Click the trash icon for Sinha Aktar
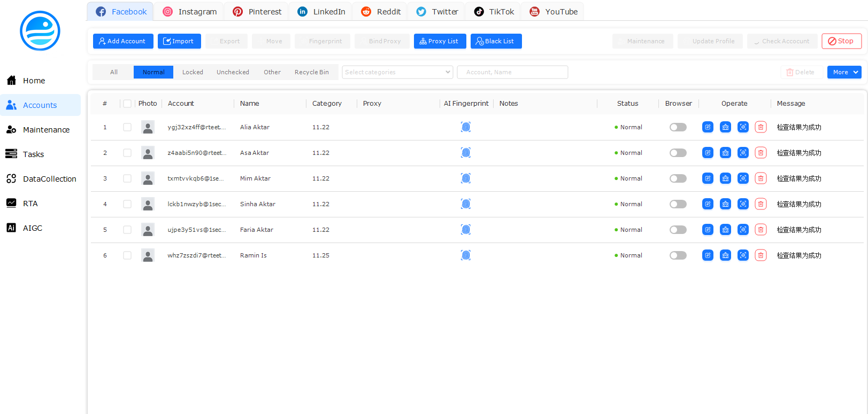 pyautogui.click(x=761, y=204)
